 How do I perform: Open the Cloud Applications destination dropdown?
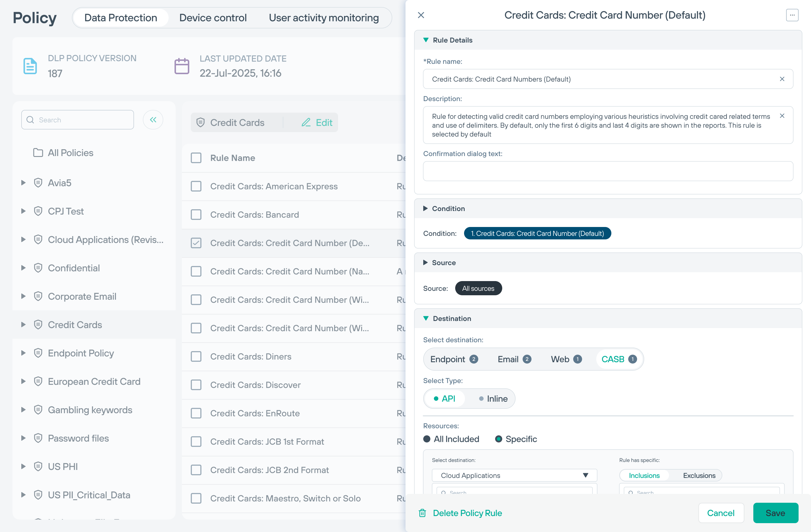[514, 475]
